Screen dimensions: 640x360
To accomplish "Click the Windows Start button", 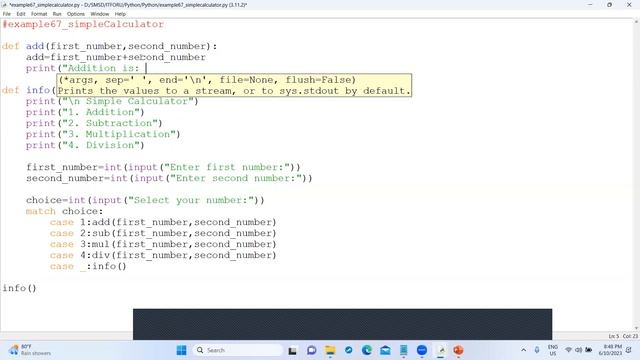I will [x=181, y=350].
